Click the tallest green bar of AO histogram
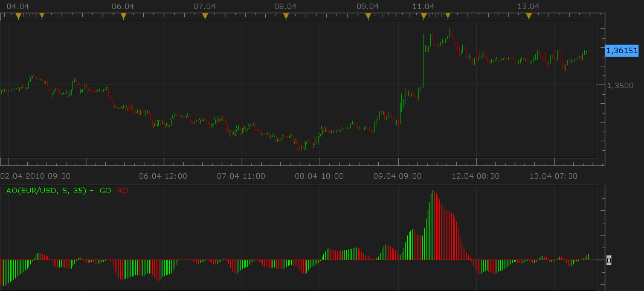The image size is (644, 291). click(433, 225)
